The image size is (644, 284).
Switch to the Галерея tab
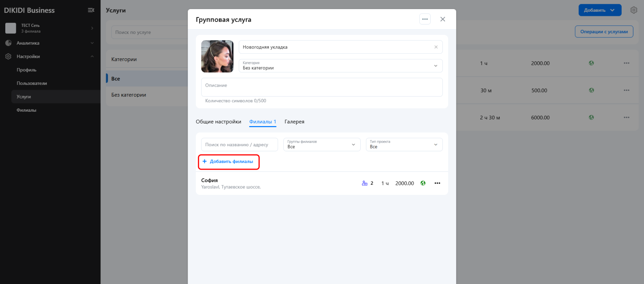point(294,122)
